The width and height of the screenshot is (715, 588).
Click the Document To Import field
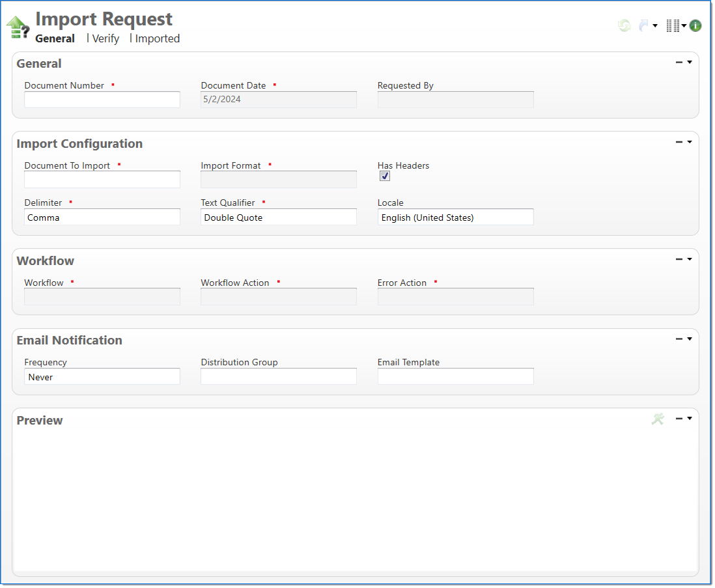click(102, 180)
